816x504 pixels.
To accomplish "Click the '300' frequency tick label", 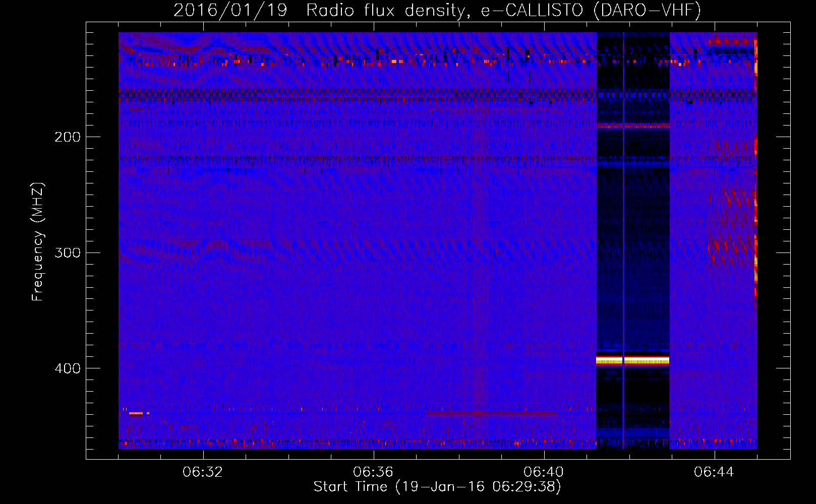I will (68, 253).
